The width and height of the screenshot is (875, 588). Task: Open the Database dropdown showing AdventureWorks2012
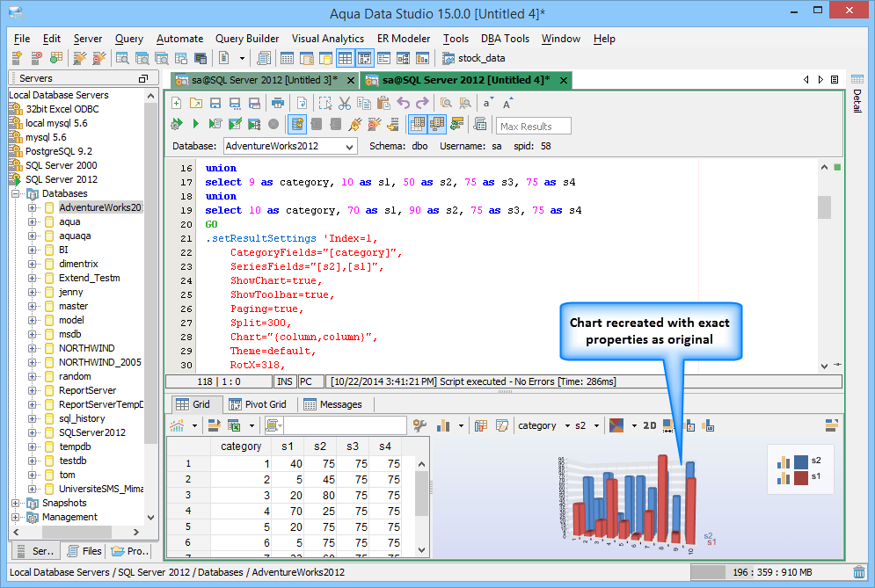click(x=290, y=146)
